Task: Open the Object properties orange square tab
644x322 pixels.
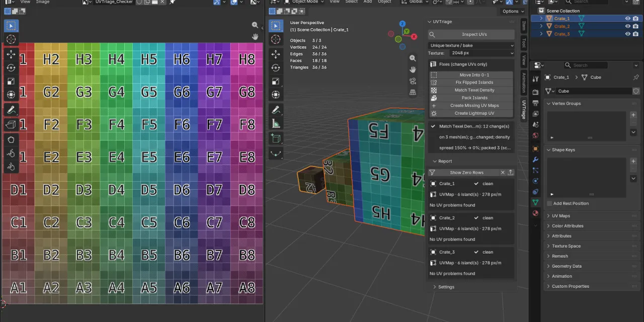Action: point(535,149)
